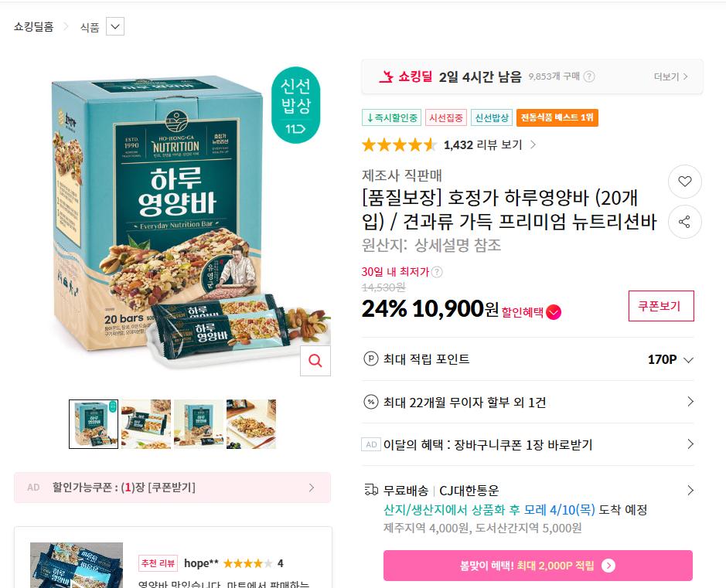Click the truck icon by 무료배송
The image size is (726, 588).
point(371,490)
